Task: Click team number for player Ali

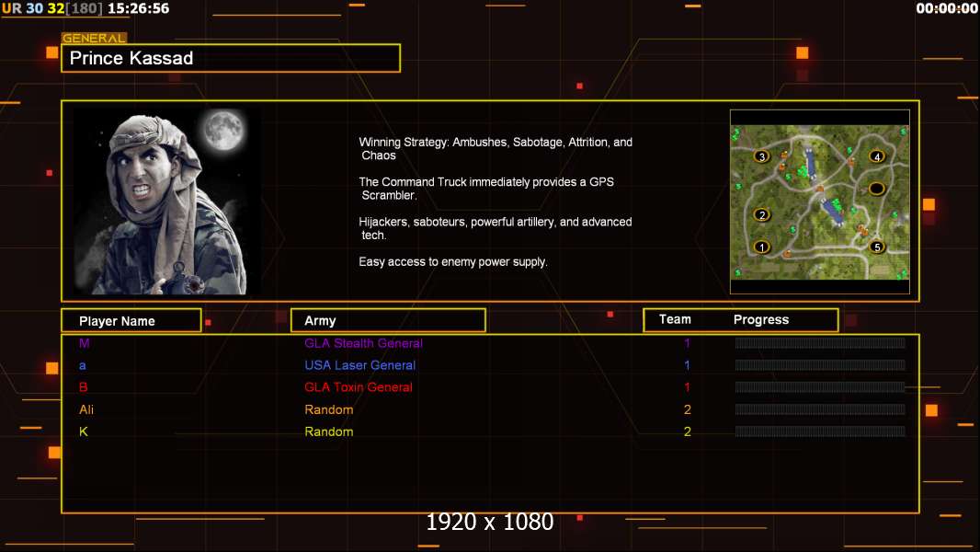Action: (x=688, y=409)
